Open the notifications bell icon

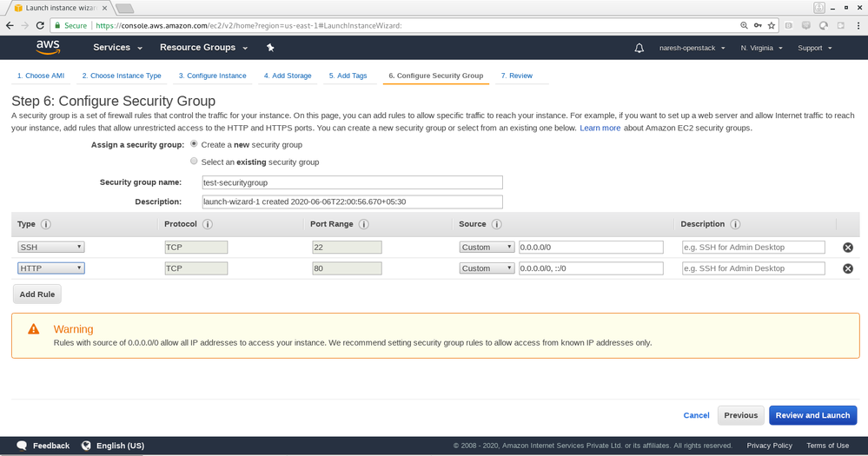pos(639,48)
